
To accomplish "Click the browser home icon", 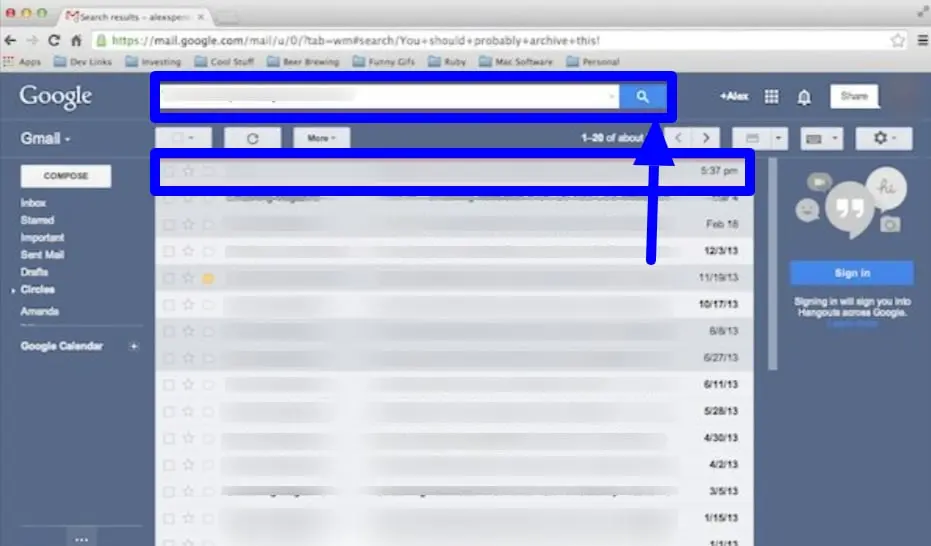I will point(76,40).
